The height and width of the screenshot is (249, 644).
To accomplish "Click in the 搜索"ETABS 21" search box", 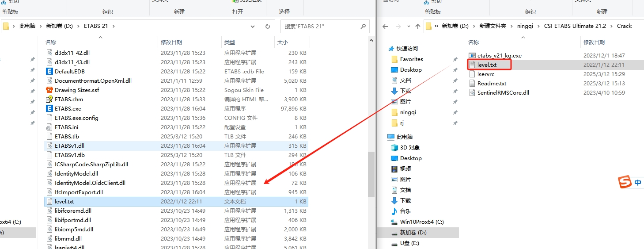I will click(320, 27).
